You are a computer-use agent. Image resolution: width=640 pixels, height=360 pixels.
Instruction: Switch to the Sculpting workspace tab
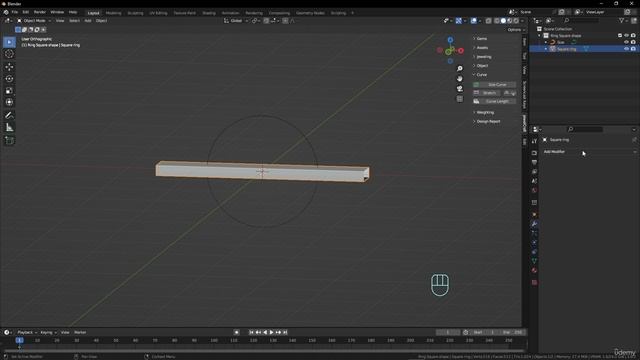(x=136, y=13)
